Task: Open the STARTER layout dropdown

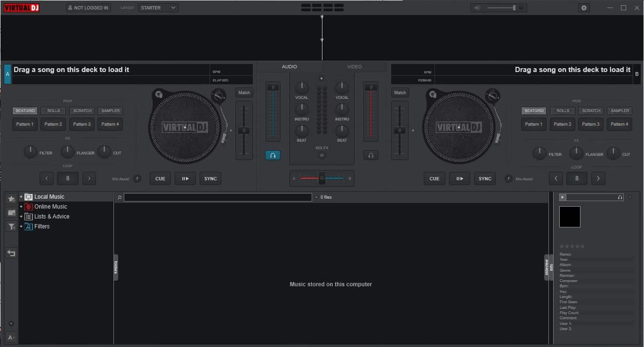Action: pos(158,8)
